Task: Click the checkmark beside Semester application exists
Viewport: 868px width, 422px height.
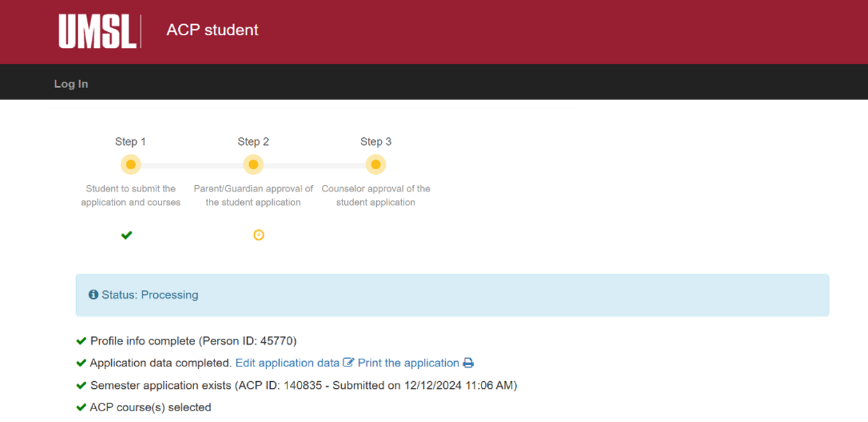Action: click(80, 384)
